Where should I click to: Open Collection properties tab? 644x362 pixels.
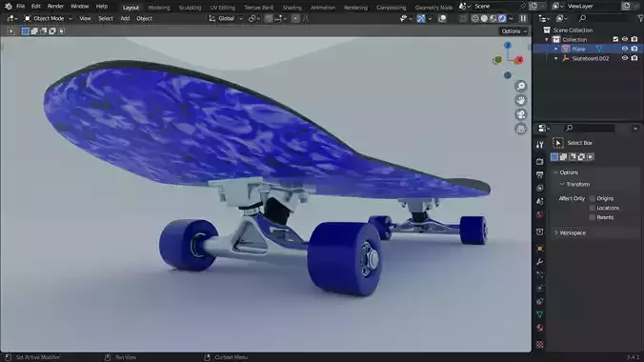(539, 231)
